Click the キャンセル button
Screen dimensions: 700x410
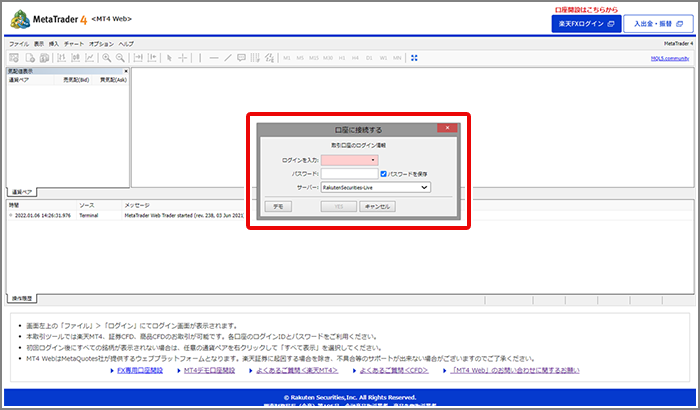click(x=377, y=206)
